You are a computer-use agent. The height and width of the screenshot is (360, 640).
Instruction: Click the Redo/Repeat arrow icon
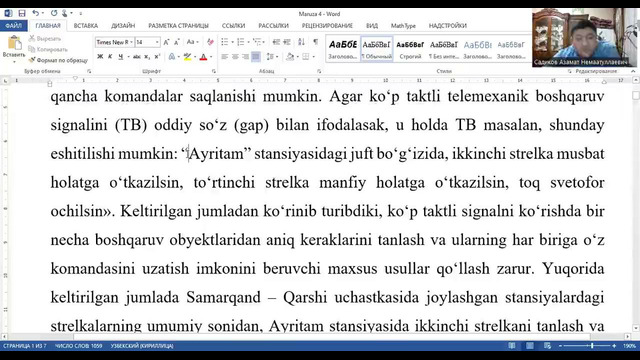(x=54, y=13)
